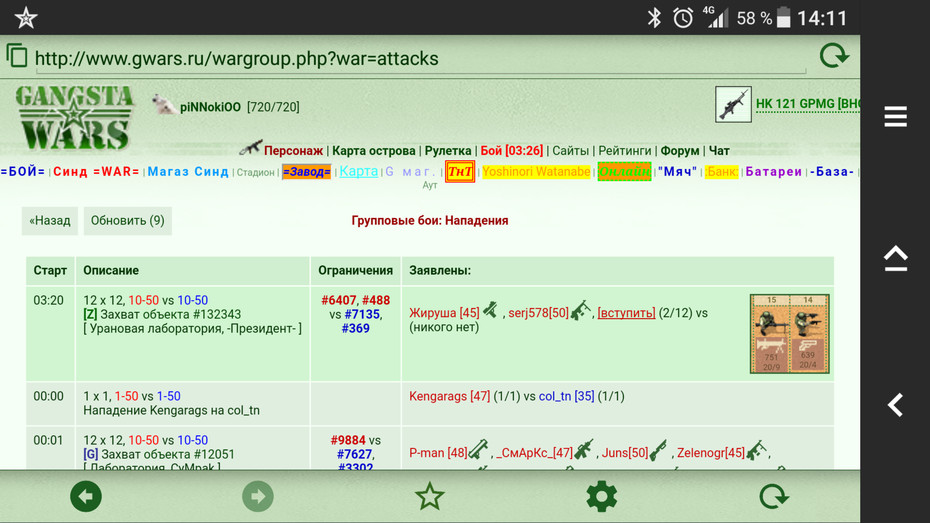Viewport: 930px width, 523px height.
Task: Open the Синд =WAR= shortcut link
Action: pos(96,171)
